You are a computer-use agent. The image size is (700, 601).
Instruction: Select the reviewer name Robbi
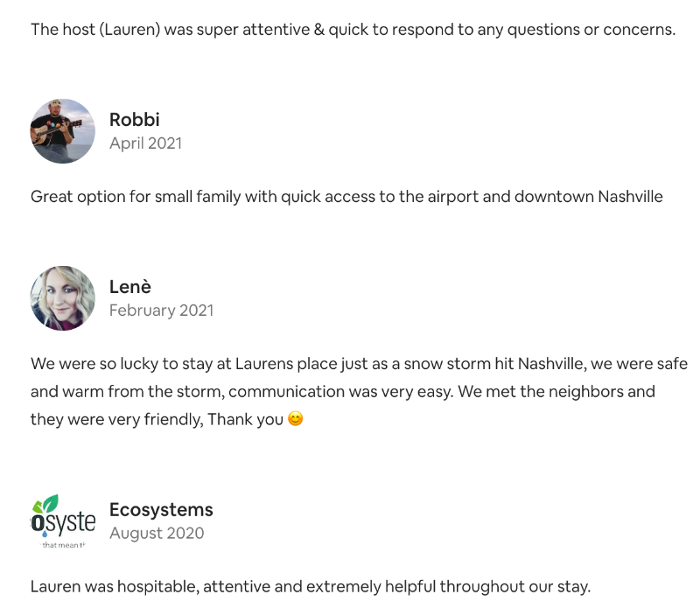coord(135,120)
